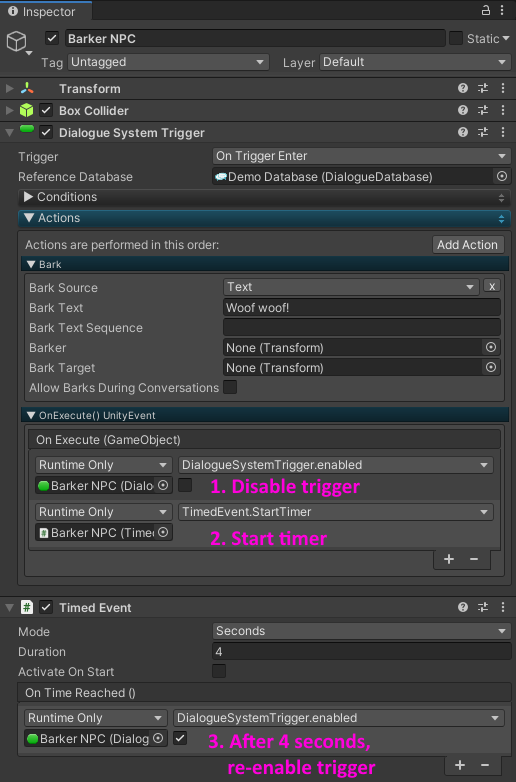The height and width of the screenshot is (782, 516).
Task: Open the Trigger dropdown
Action: [x=361, y=156]
